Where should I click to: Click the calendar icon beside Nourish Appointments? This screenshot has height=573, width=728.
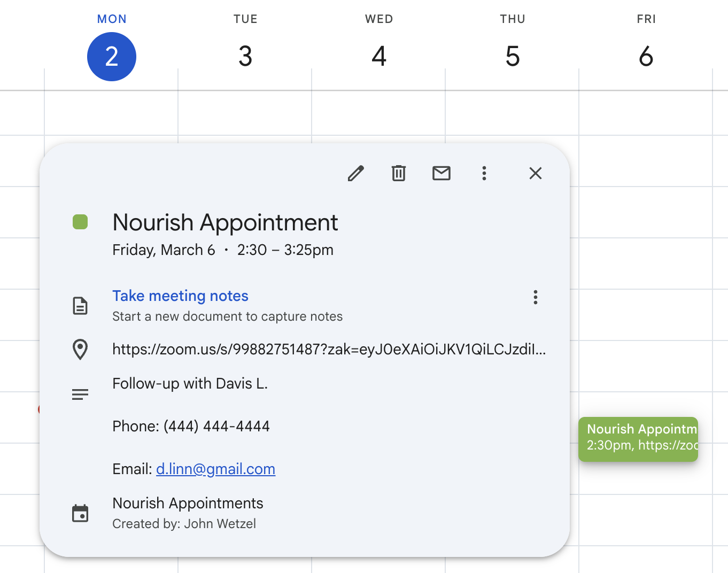(80, 513)
